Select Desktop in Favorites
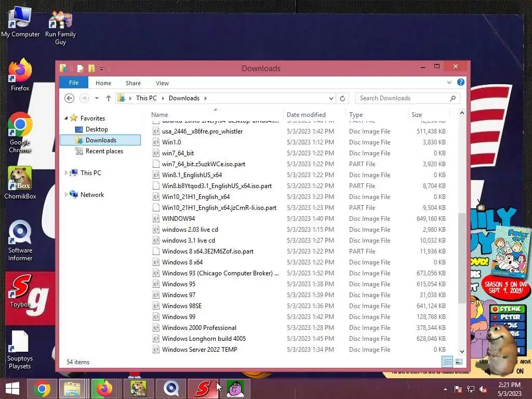The width and height of the screenshot is (532, 399). pos(97,129)
